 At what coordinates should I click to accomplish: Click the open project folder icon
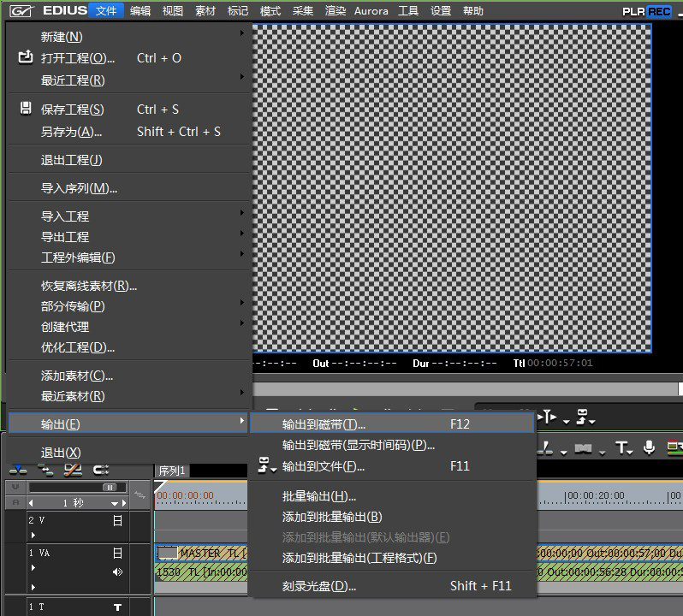(x=26, y=57)
